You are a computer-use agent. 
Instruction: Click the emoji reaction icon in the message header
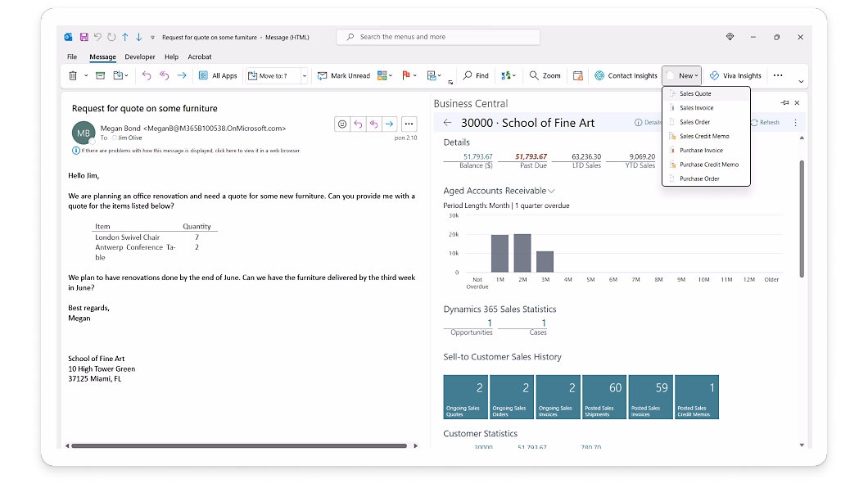342,124
